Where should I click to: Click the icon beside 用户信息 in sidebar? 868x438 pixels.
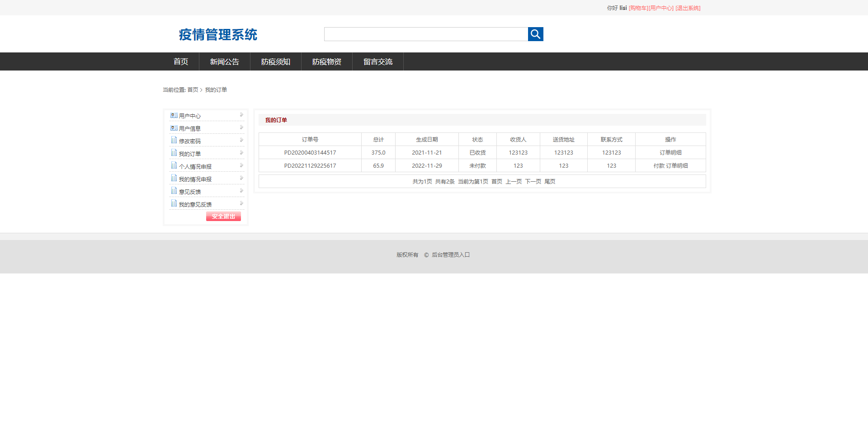point(174,128)
